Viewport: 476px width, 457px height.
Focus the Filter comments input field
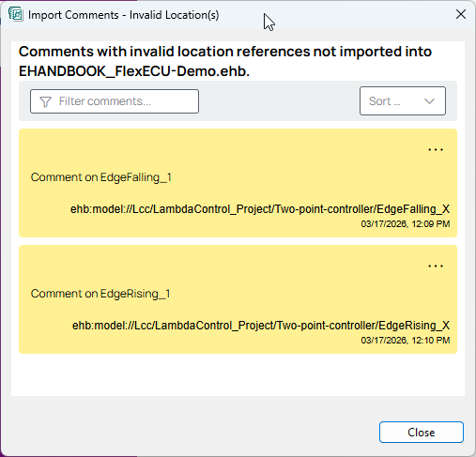pos(115,101)
